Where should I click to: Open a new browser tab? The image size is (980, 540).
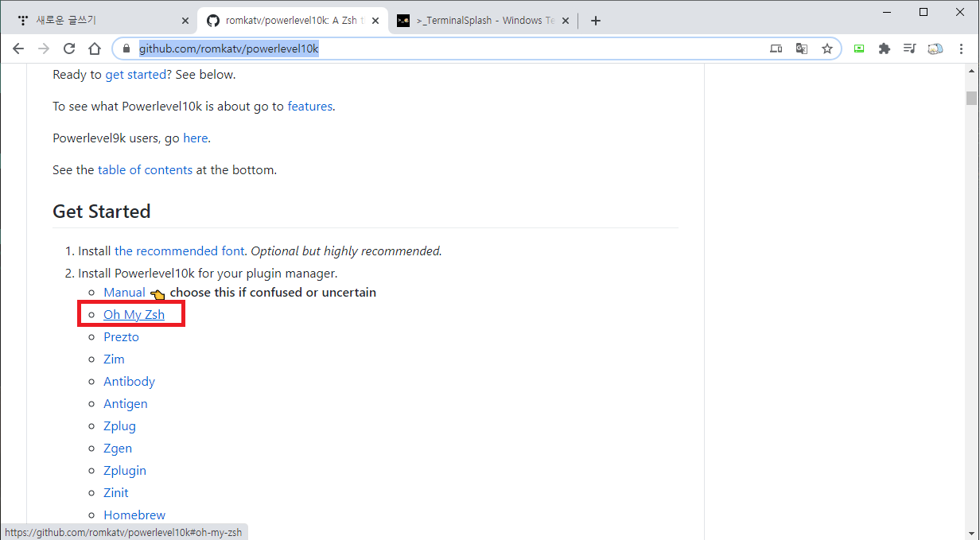596,21
